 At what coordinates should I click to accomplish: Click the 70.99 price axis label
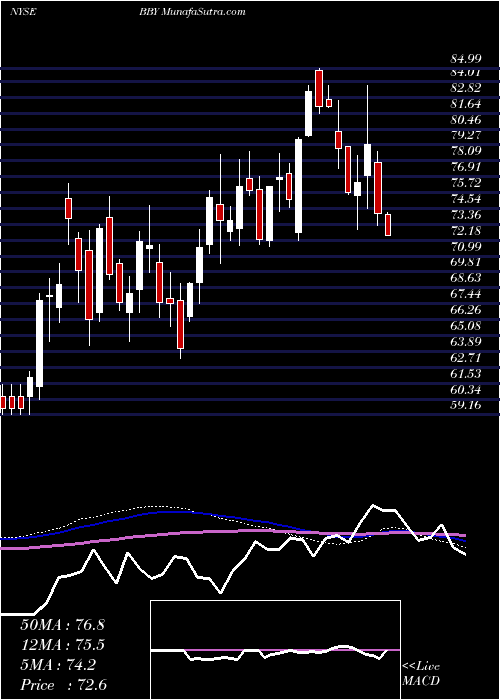tap(465, 246)
